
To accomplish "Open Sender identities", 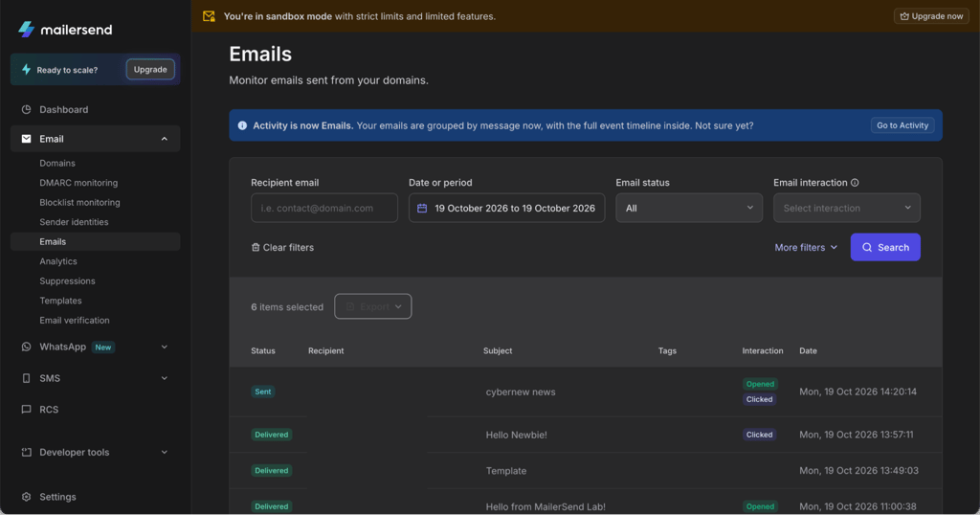I will [74, 222].
